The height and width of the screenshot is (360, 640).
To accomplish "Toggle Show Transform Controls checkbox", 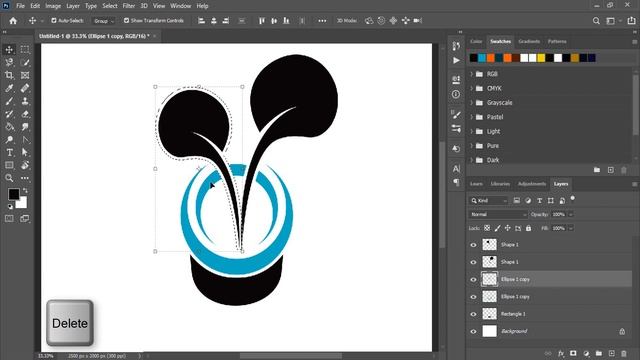I will point(127,20).
